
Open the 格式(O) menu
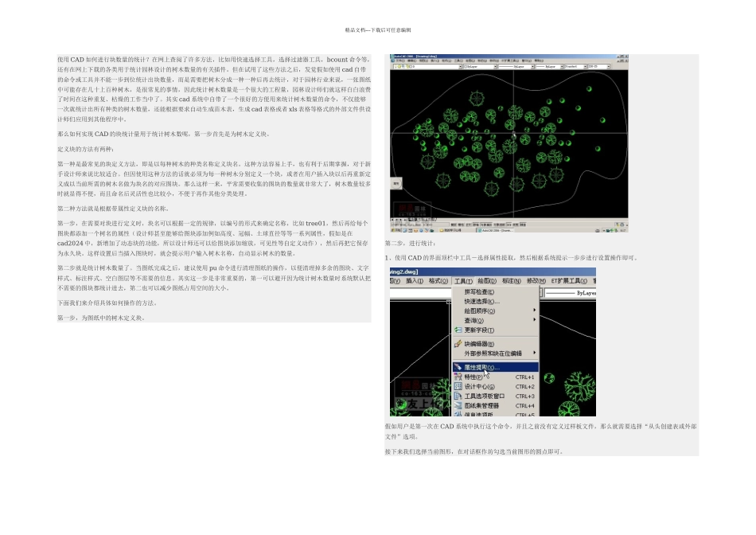click(438, 281)
